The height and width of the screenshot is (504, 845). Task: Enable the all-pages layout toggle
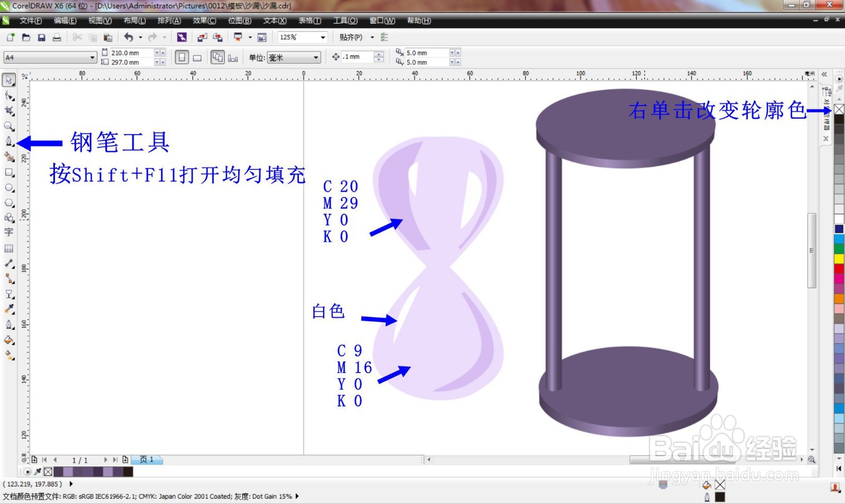pyautogui.click(x=217, y=57)
